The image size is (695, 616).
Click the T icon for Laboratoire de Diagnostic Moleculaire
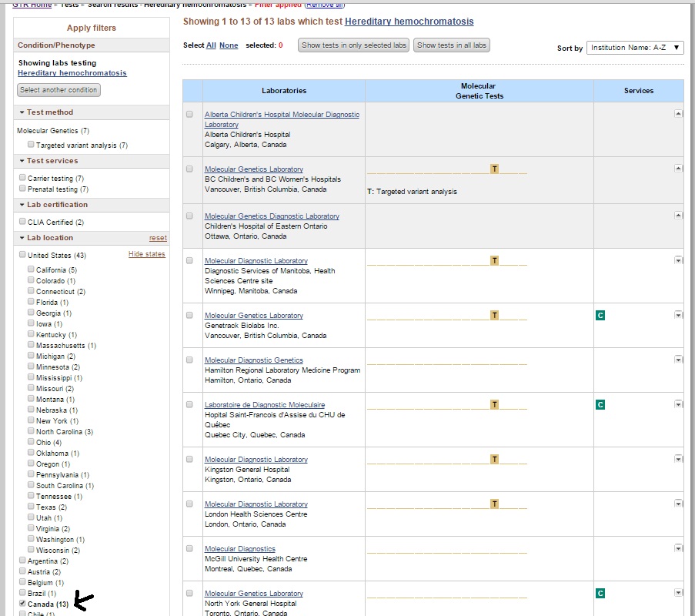coord(494,404)
